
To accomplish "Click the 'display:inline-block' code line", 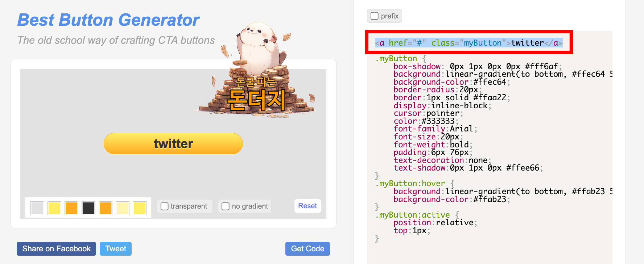I will [442, 105].
